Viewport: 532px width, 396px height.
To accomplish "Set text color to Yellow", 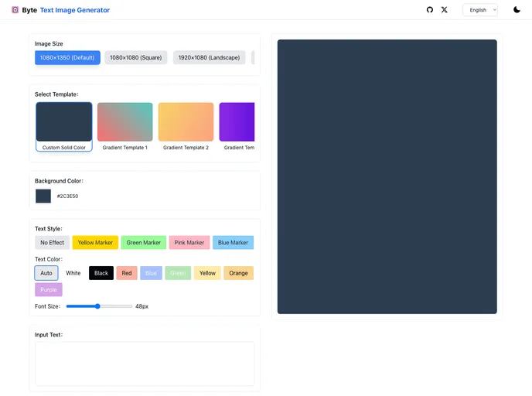I will point(207,273).
